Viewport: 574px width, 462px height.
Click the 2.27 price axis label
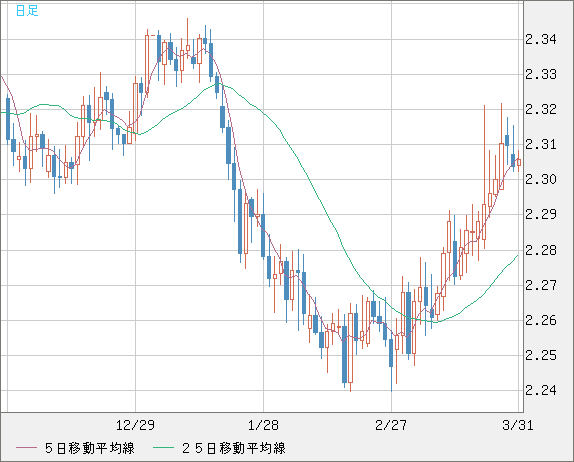[541, 285]
